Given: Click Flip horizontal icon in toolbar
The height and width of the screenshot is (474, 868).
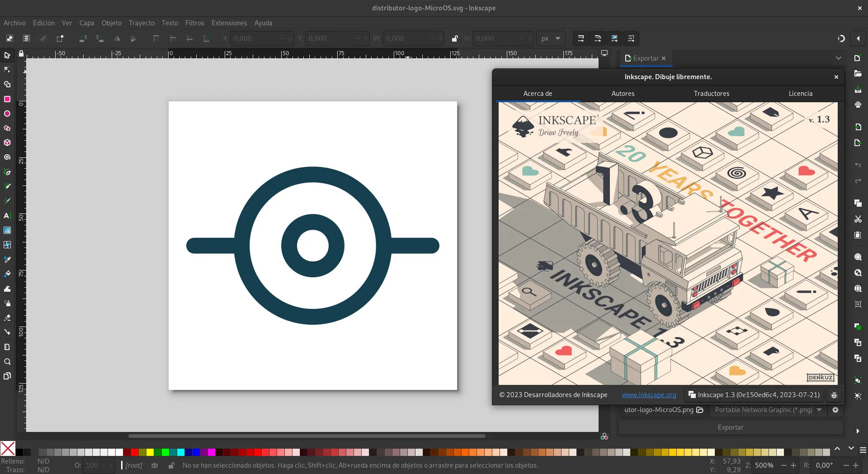Looking at the screenshot, I should (x=117, y=38).
